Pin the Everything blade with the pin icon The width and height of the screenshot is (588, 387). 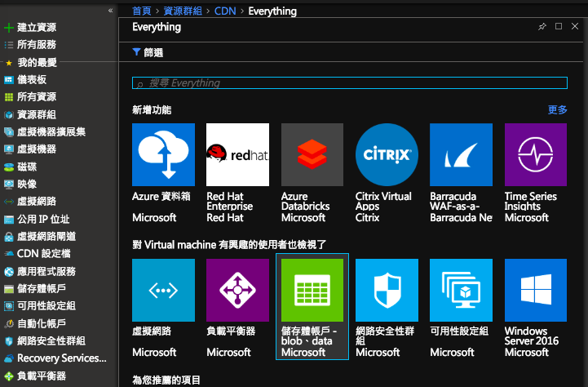click(542, 26)
